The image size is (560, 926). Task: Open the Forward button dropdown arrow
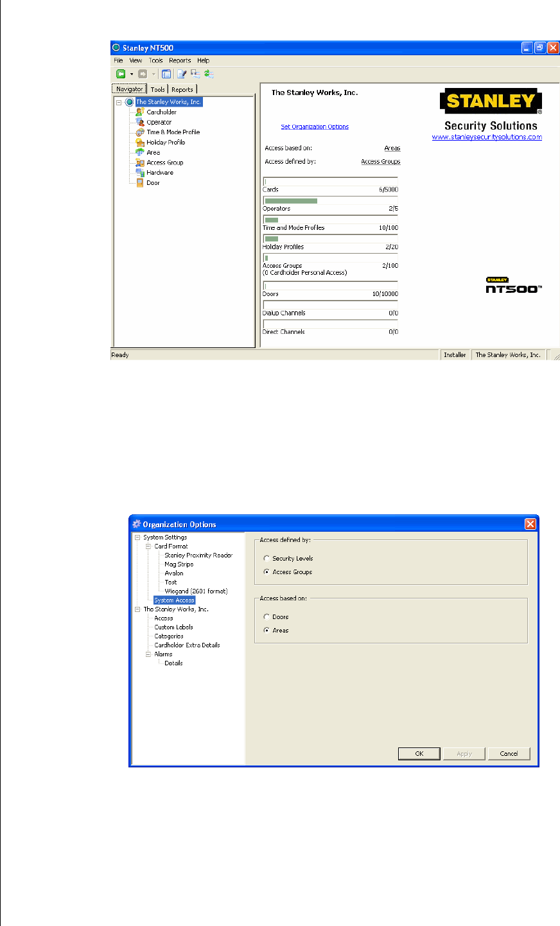(x=154, y=74)
